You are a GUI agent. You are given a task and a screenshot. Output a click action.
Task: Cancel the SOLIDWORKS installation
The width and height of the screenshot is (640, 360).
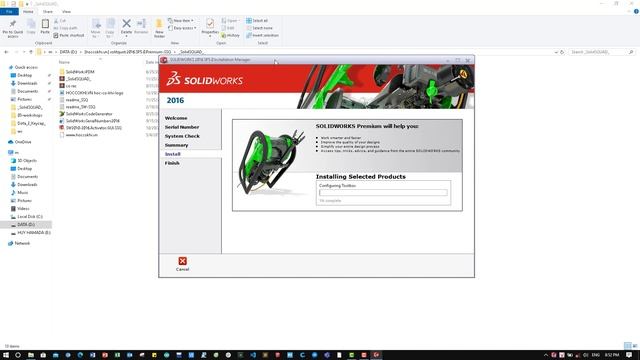[x=182, y=264]
